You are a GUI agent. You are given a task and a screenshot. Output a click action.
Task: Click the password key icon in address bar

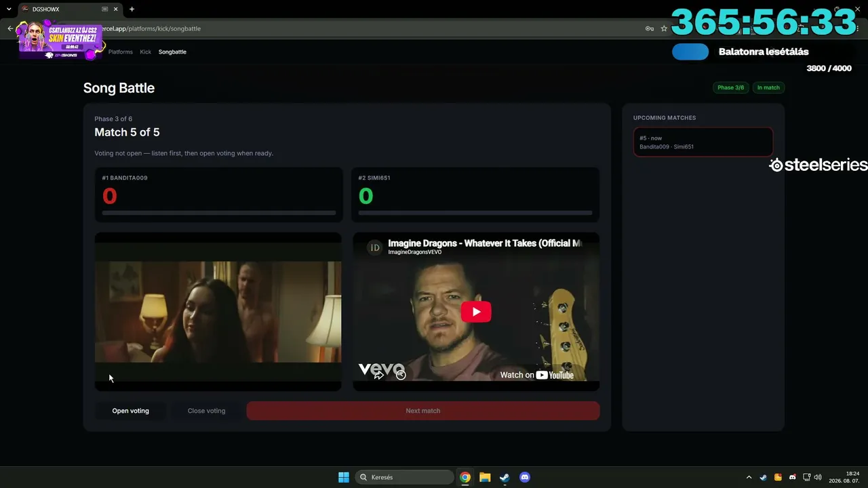[x=649, y=28]
